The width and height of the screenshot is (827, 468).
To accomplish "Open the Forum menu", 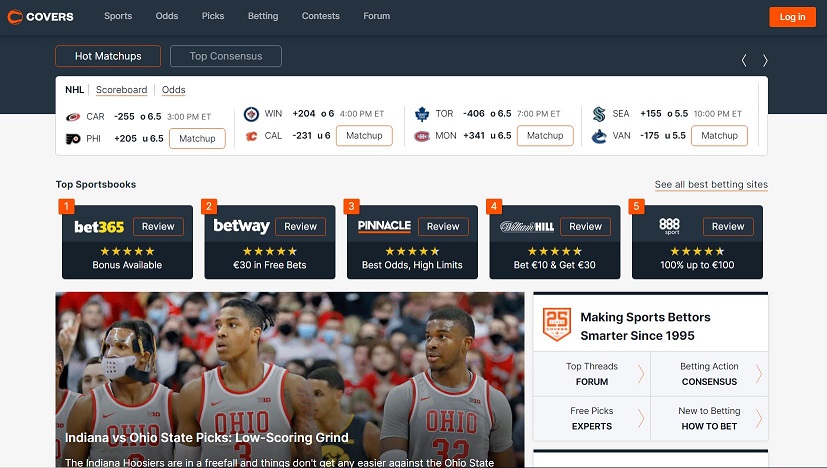I will tap(377, 16).
